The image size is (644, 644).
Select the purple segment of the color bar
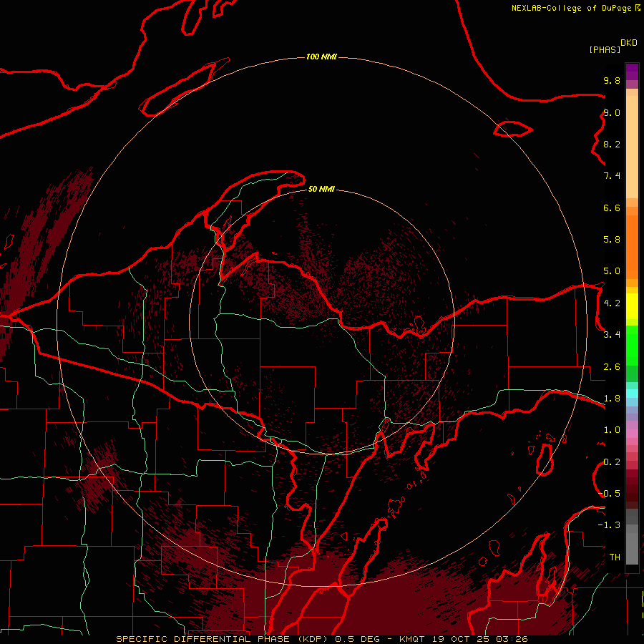[632, 72]
